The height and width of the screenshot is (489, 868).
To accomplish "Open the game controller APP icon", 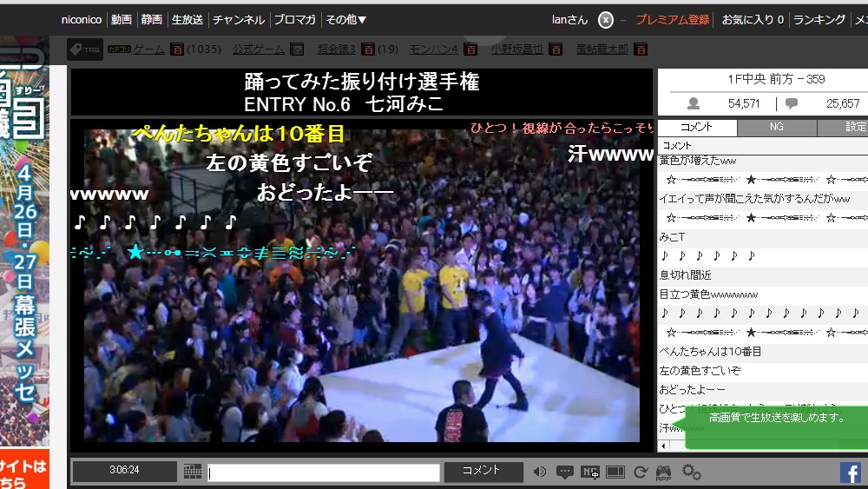I will point(664,472).
